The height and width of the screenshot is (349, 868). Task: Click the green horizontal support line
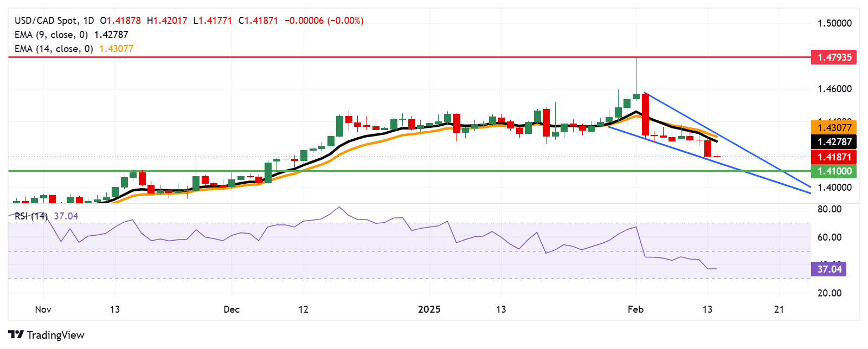click(380, 171)
